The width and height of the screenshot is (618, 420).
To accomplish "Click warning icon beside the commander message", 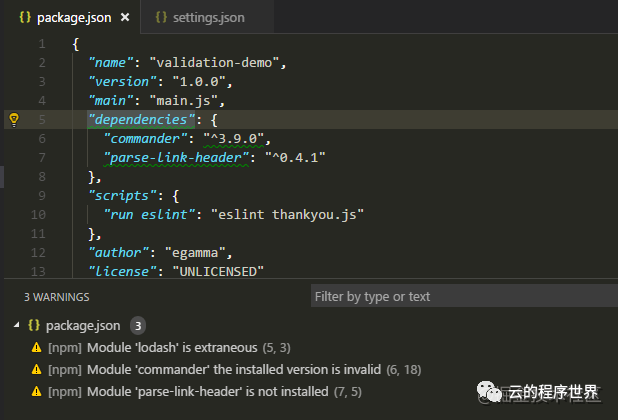I will point(36,370).
